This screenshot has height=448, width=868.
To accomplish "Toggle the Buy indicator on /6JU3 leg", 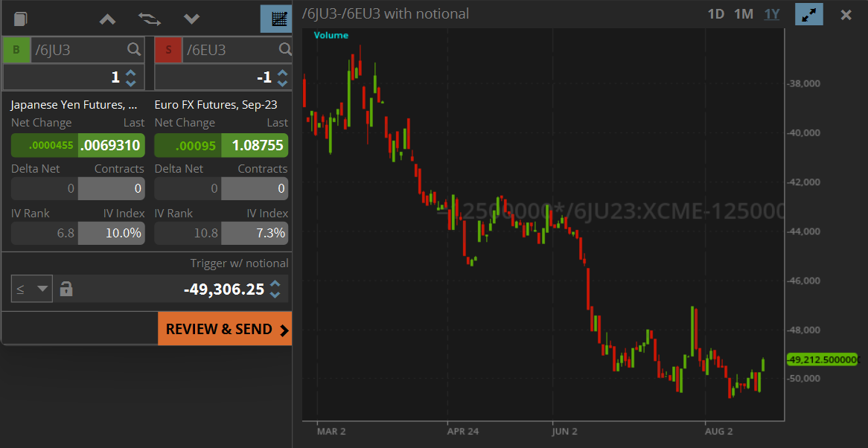I will (16, 49).
